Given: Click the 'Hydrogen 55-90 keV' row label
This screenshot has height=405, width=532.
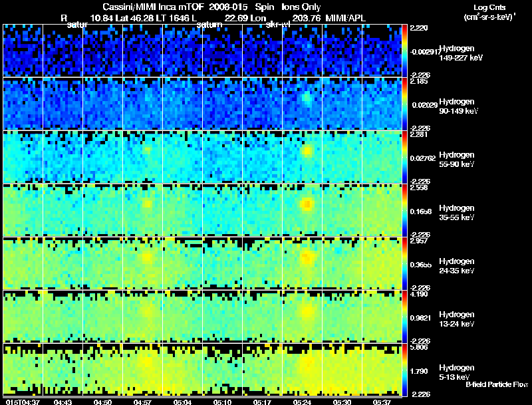Looking at the screenshot, I should [x=457, y=160].
